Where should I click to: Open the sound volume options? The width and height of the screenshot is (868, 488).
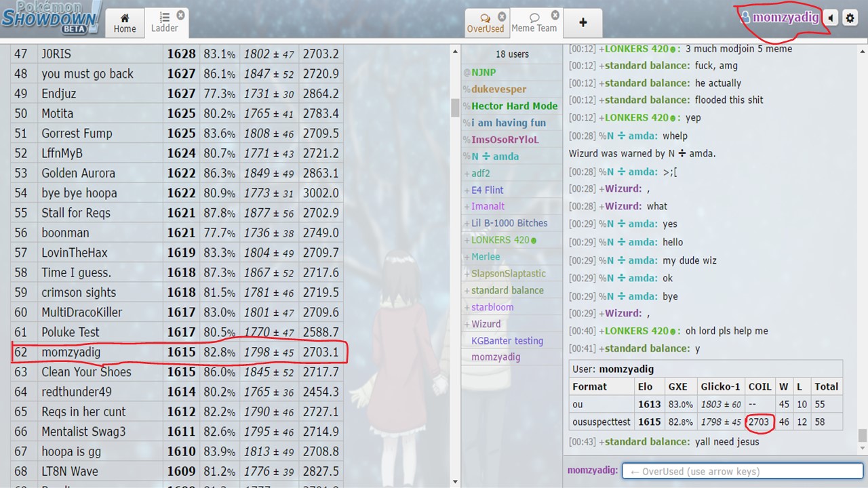click(831, 18)
